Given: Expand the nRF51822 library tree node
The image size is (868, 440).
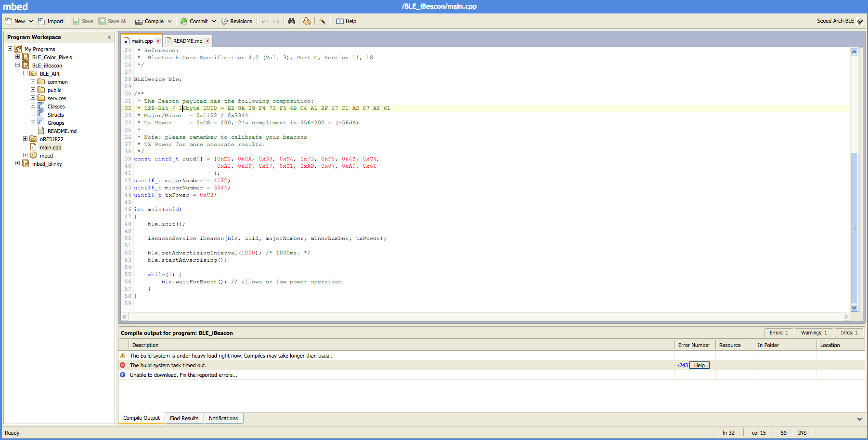Looking at the screenshot, I should 26,139.
